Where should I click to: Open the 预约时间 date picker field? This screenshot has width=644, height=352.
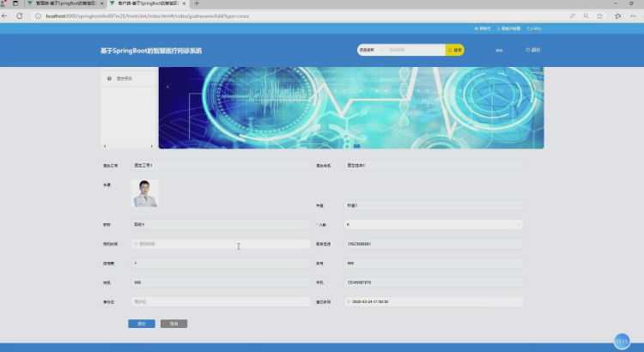tap(221, 244)
